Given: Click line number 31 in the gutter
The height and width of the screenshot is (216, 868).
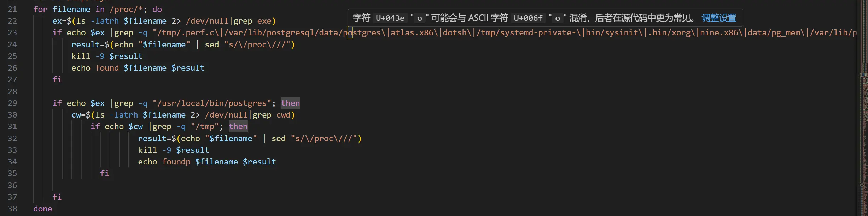Looking at the screenshot, I should (12, 126).
